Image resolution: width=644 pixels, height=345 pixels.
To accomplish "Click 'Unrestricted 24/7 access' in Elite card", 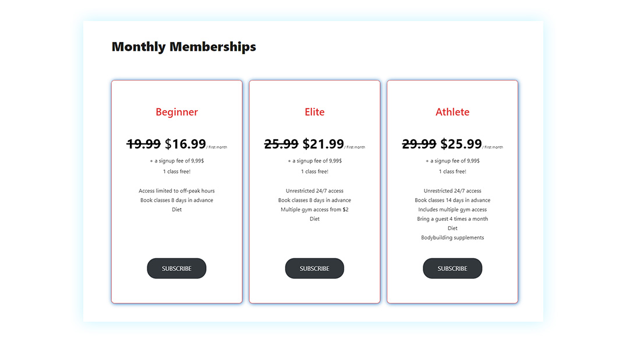I will pos(314,191).
